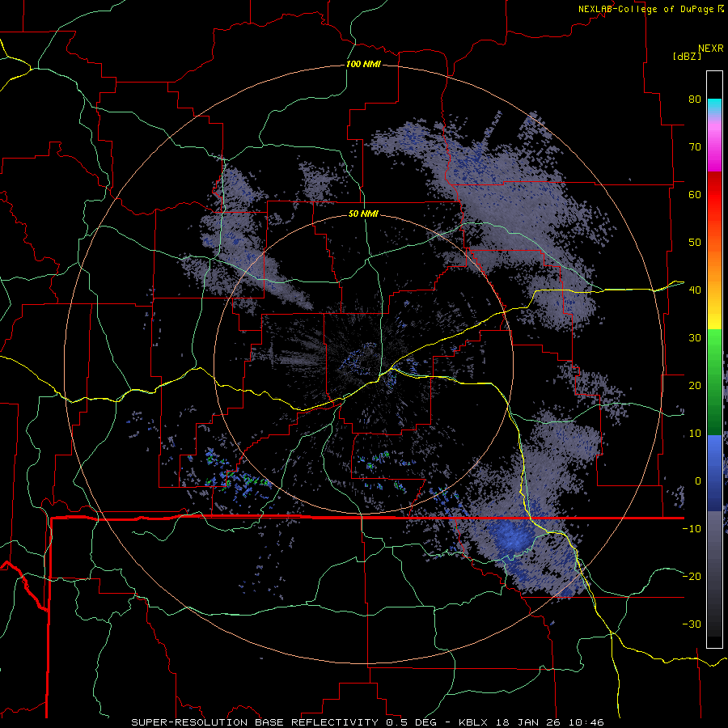Pick the magenta-pink segment of the color bar

click(x=714, y=144)
